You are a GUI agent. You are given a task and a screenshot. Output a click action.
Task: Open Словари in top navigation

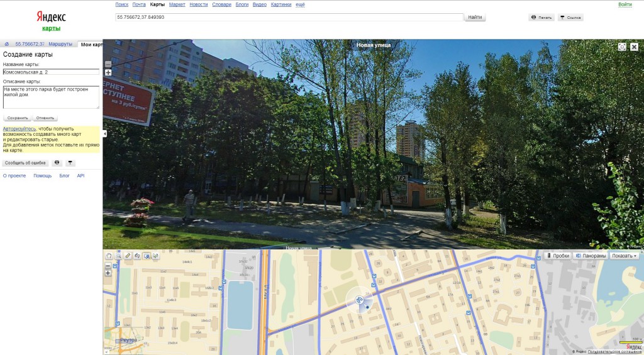(222, 4)
